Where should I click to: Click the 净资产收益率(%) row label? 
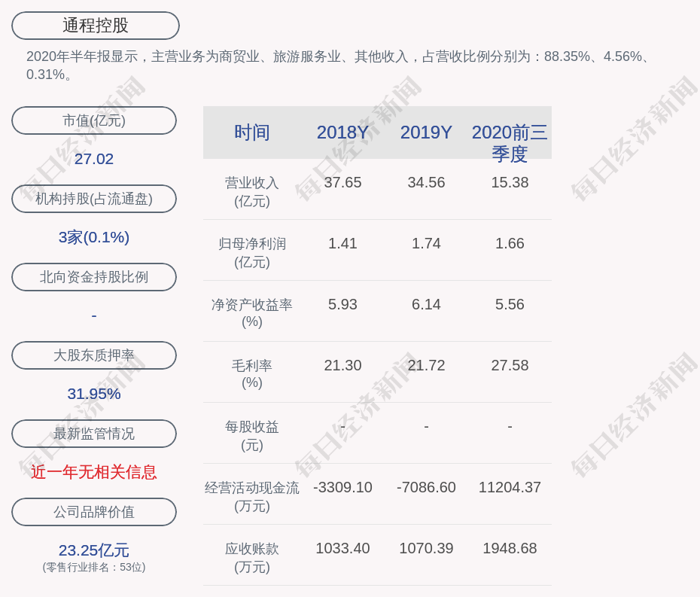[x=252, y=313]
